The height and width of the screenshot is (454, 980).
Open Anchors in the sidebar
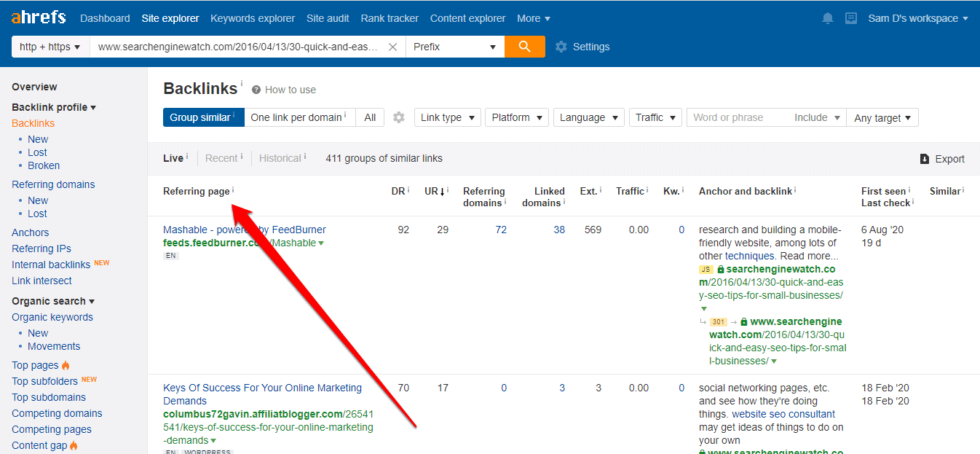[31, 232]
